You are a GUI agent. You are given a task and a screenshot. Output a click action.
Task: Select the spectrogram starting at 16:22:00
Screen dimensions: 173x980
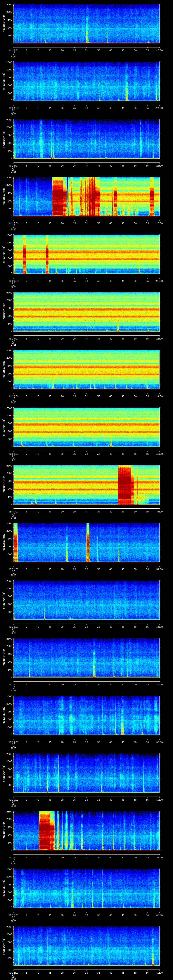(86, 24)
